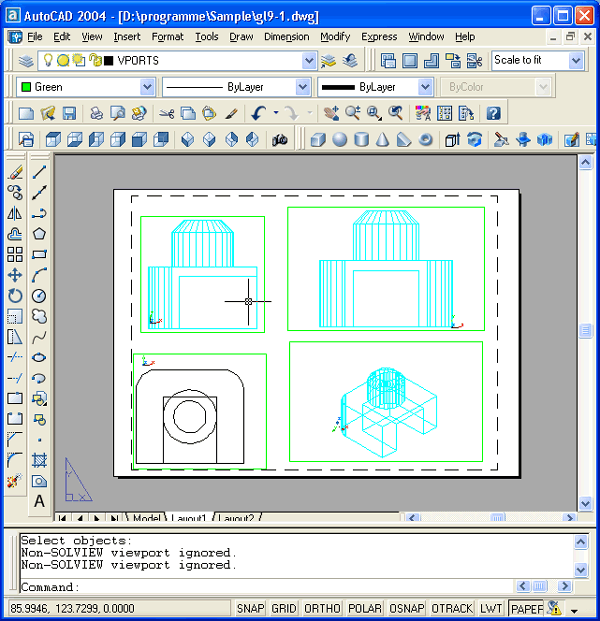Click the Undo arrow button
The image size is (600, 621).
click(259, 113)
